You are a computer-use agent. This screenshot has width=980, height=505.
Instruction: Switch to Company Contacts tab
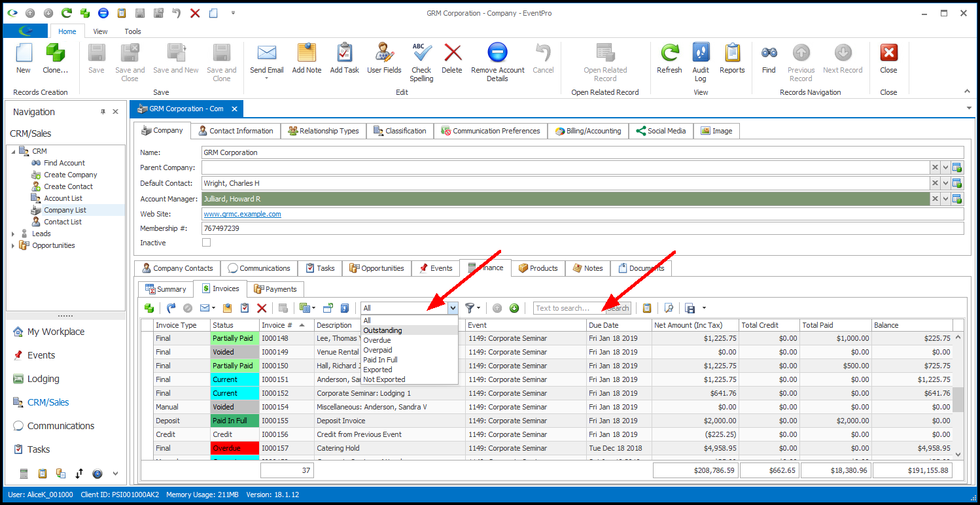coord(177,268)
